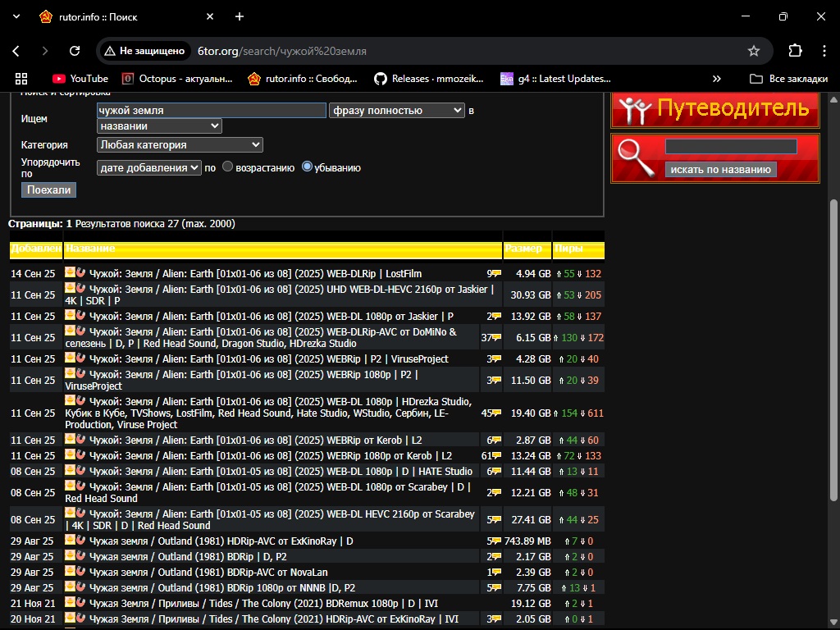This screenshot has height=630, width=840.
Task: Open the 'дате добавления' sort-by dropdown
Action: (x=148, y=167)
